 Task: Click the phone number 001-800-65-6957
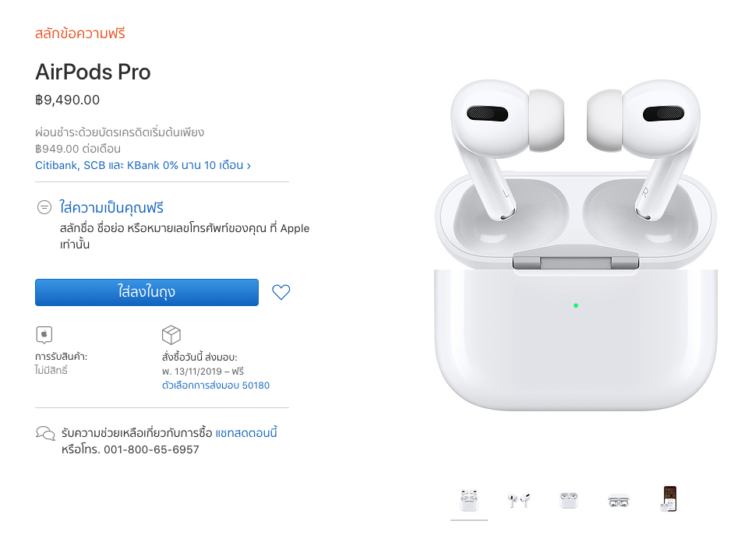pos(151,449)
